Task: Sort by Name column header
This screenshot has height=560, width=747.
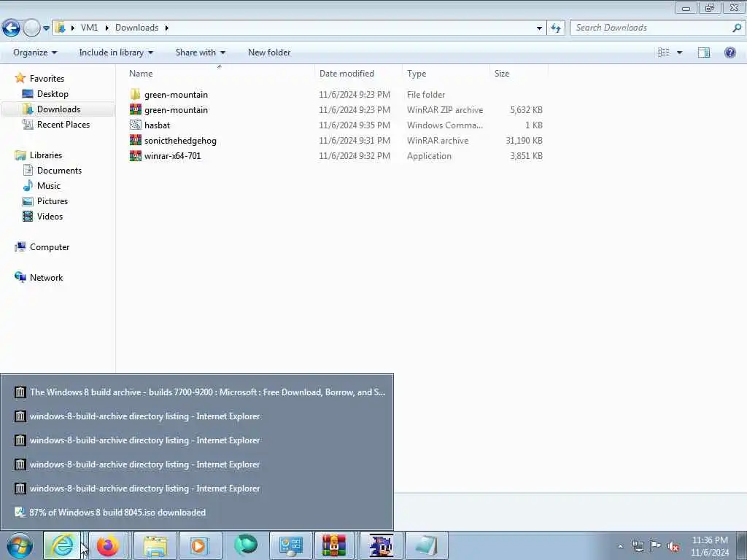Action: click(x=141, y=74)
